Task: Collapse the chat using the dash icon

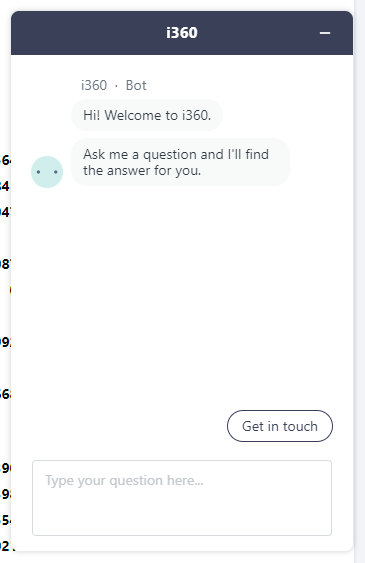Action: coord(325,33)
